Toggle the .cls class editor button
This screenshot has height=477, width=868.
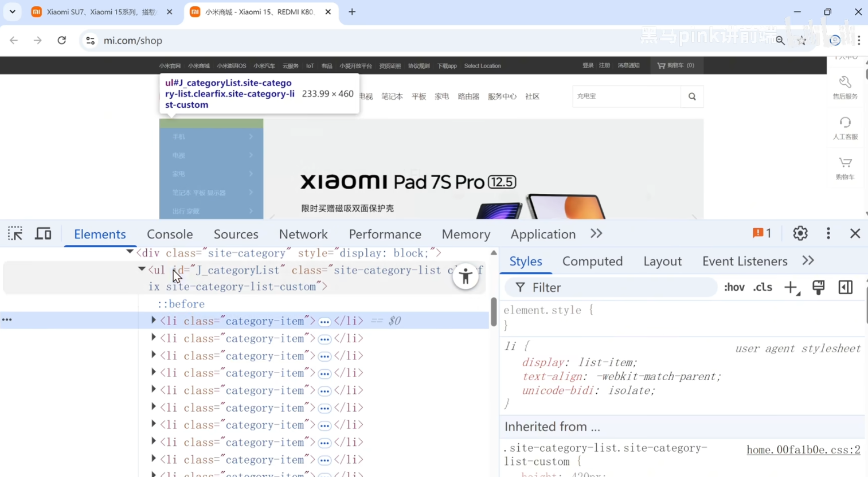(x=763, y=287)
